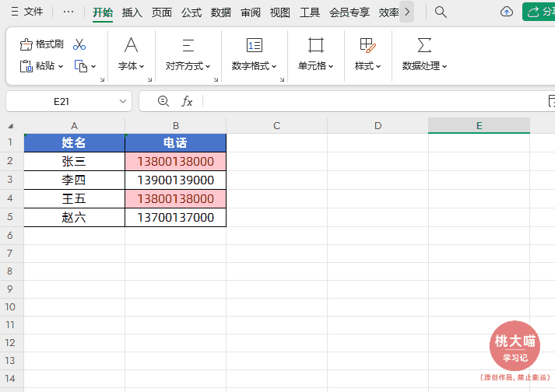Select row 14 header
Screen dimensions: 555x392
point(10,379)
